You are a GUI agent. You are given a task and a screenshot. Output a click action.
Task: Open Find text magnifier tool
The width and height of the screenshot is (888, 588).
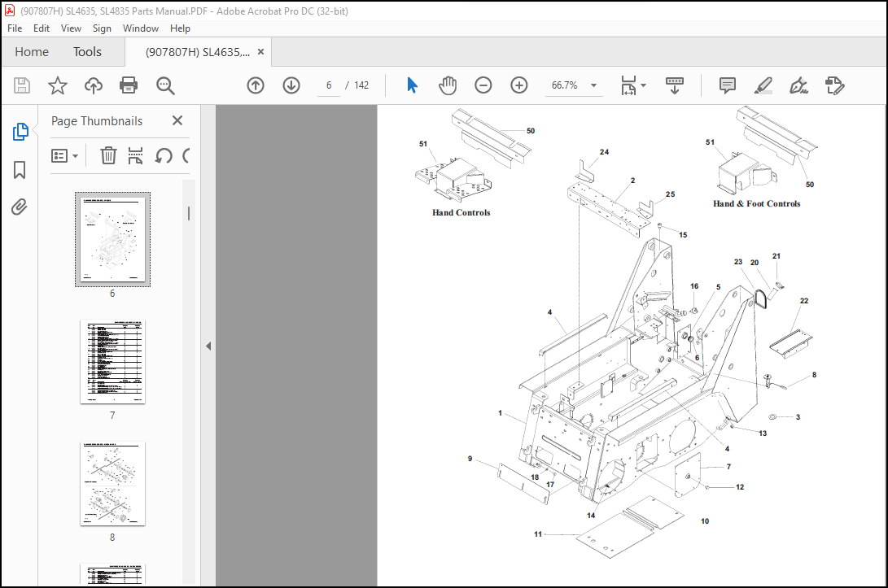coord(165,85)
